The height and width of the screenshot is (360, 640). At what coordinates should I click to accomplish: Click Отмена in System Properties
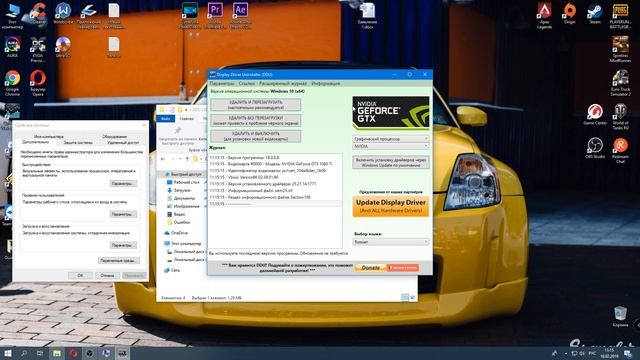pyautogui.click(x=107, y=276)
